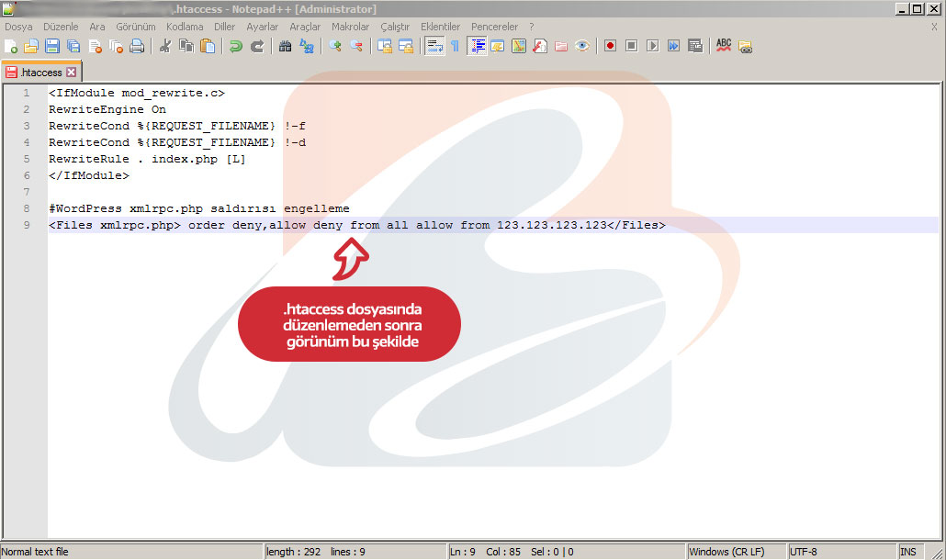Click the last toolbar folder-link icon
The height and width of the screenshot is (560, 946).
click(745, 47)
